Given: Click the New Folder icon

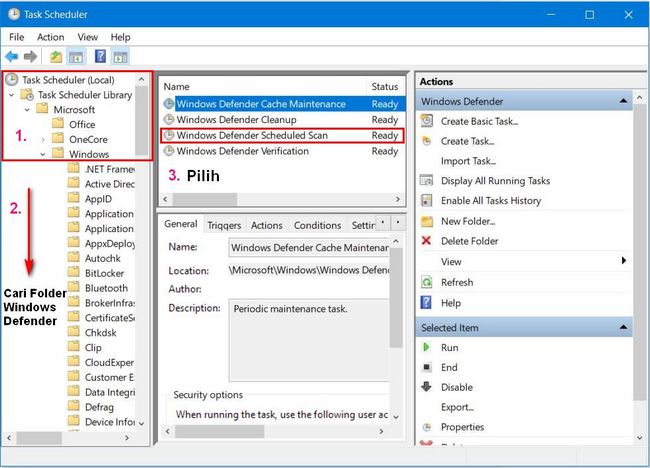Looking at the screenshot, I should tap(427, 221).
